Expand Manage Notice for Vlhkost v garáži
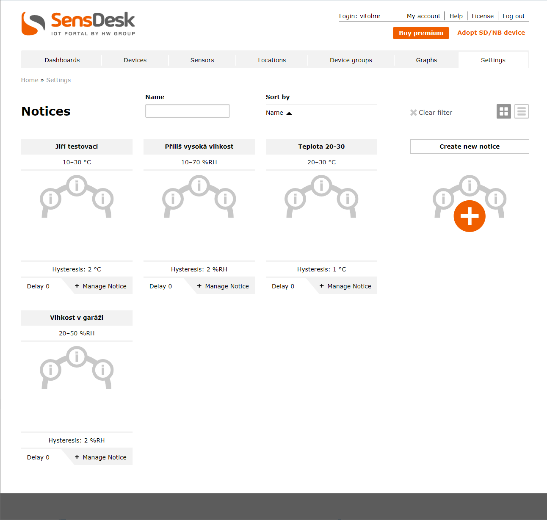This screenshot has width=547, height=520. pyautogui.click(x=100, y=457)
